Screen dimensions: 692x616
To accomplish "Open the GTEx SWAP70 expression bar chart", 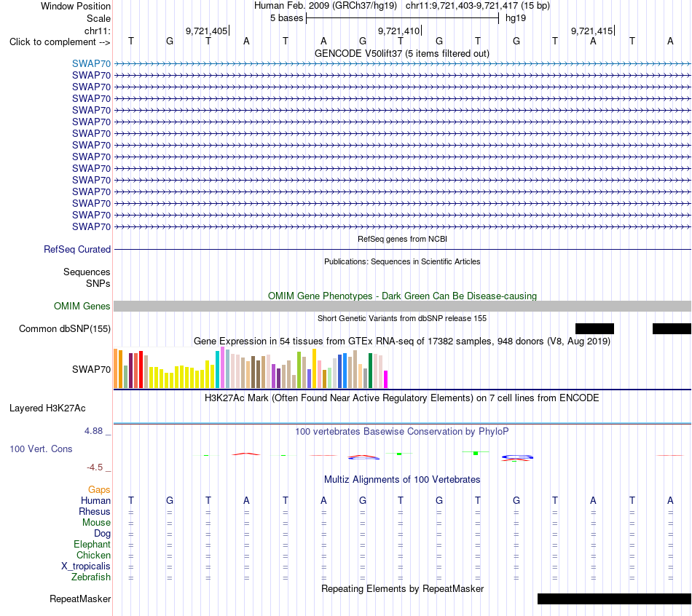I will pos(251,368).
